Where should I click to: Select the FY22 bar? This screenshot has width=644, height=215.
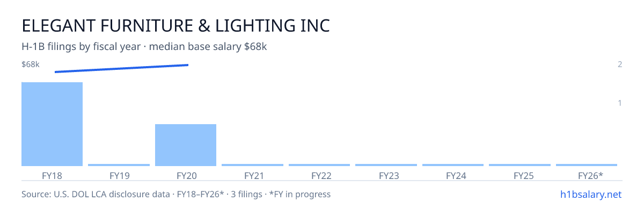[319, 165]
